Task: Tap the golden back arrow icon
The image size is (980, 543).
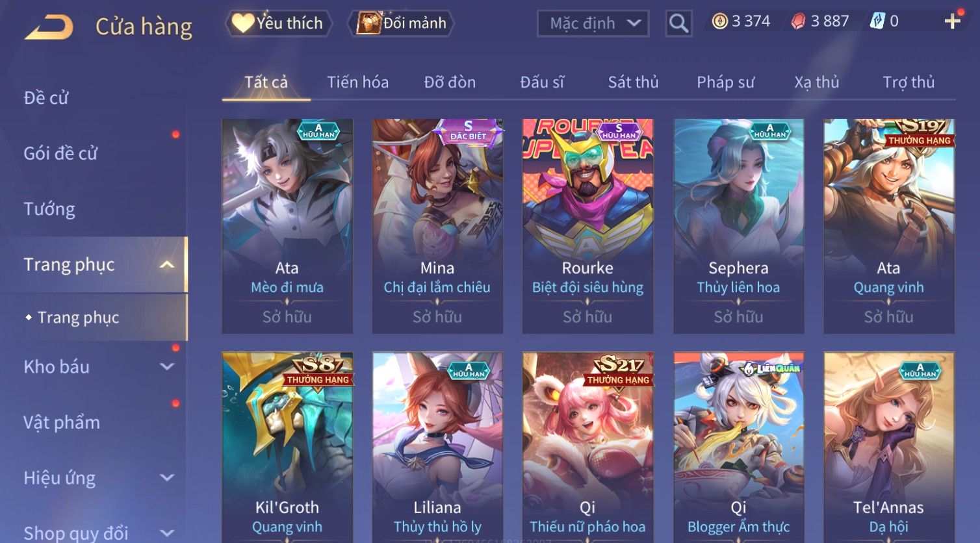Action: point(49,27)
